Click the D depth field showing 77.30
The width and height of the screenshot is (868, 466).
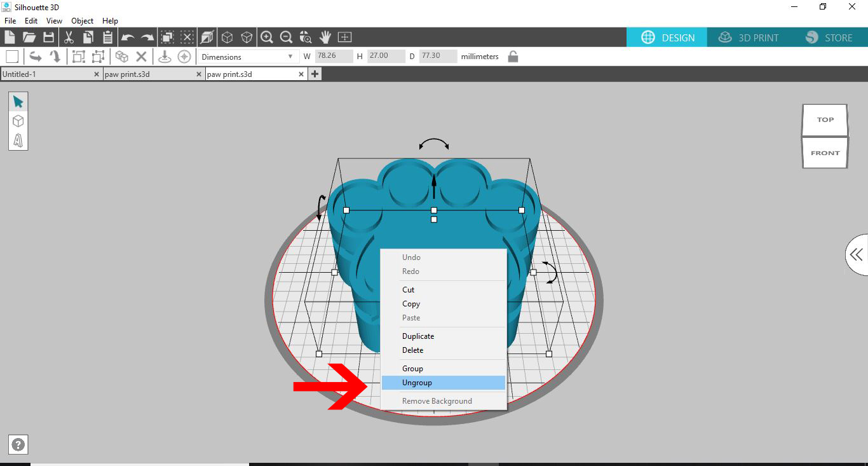[438, 56]
